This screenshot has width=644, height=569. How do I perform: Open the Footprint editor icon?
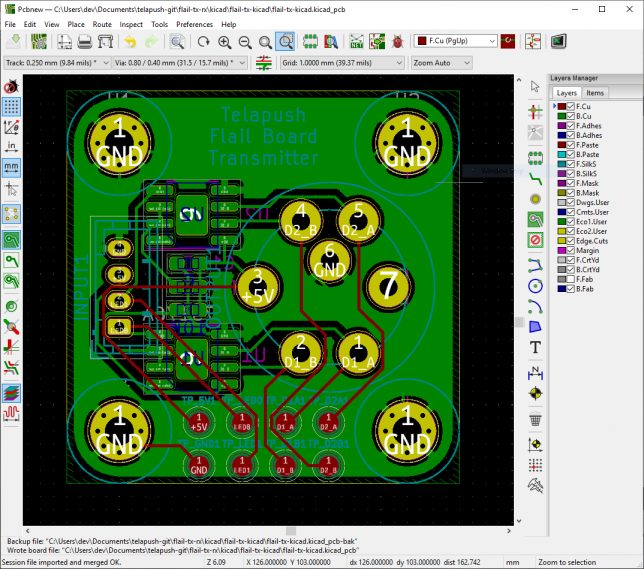(310, 41)
